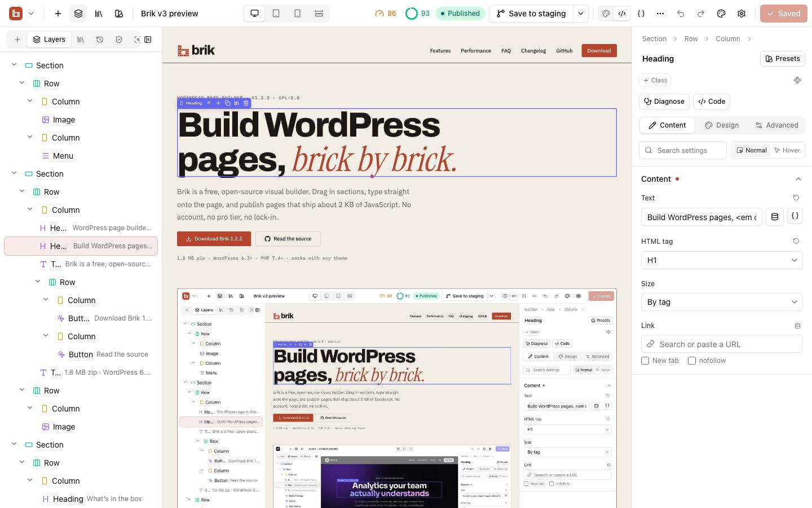Click the Diagnose button
The height and width of the screenshot is (508, 812).
[664, 102]
